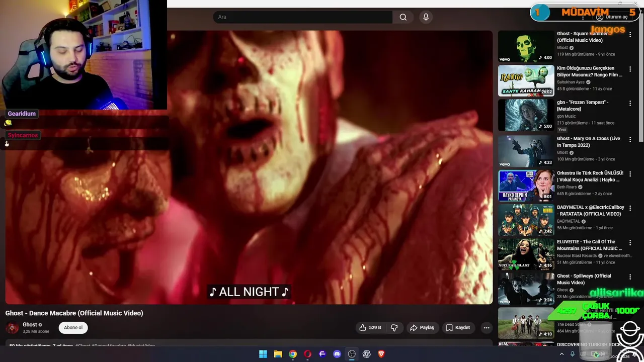644x362 pixels.
Task: Click the Oturum aç sign-in button
Action: pyautogui.click(x=612, y=17)
